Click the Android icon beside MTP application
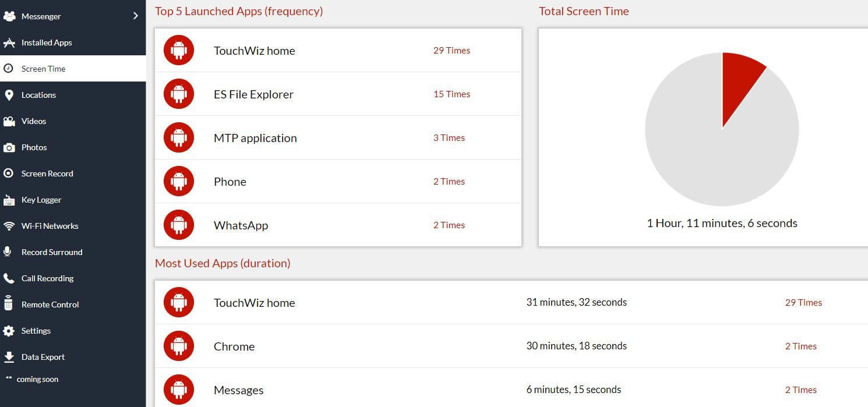868x407 pixels. tap(178, 138)
